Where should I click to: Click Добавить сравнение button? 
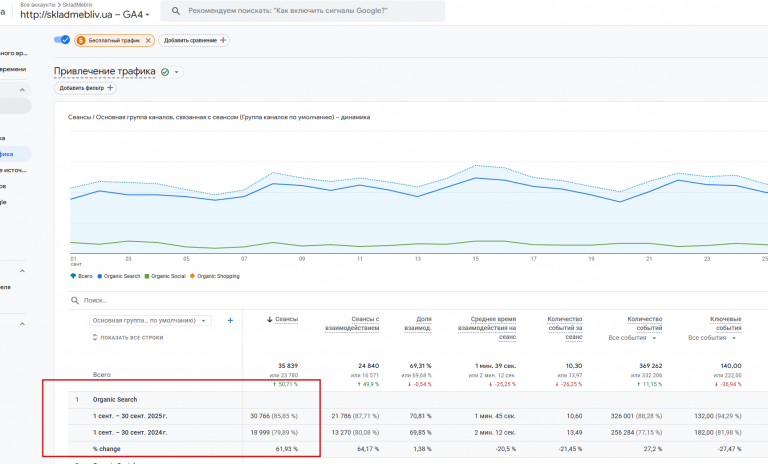[x=194, y=40]
